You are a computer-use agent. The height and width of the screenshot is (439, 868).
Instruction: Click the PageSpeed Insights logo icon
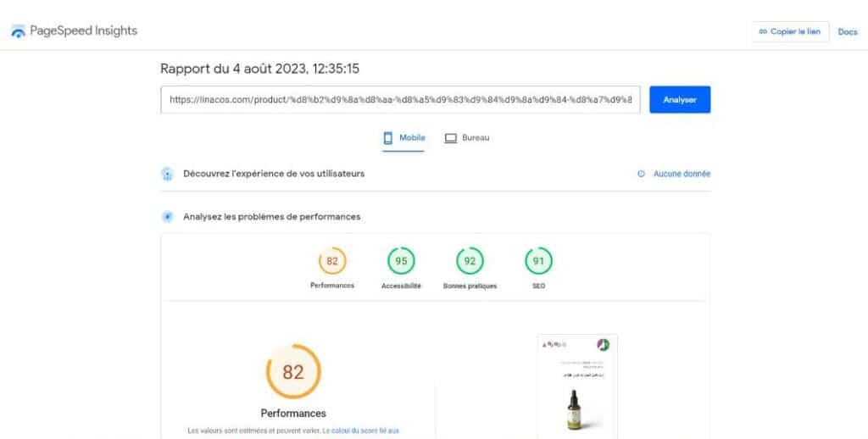[19, 31]
